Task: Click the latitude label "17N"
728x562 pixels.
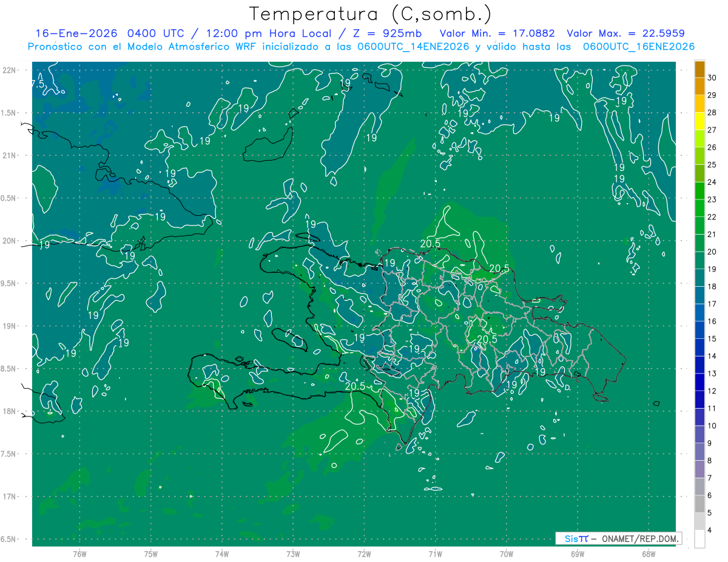Action: [10, 497]
